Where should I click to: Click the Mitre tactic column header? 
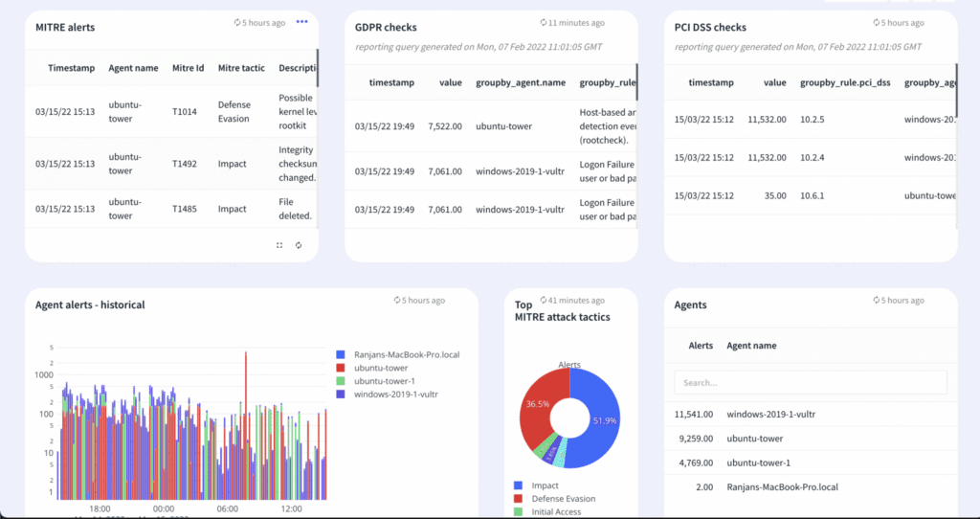(241, 68)
